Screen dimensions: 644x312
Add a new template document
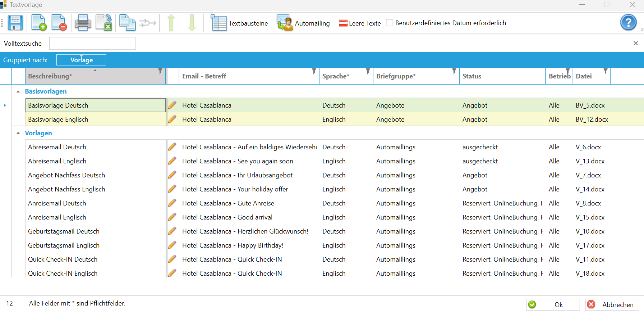click(x=38, y=23)
